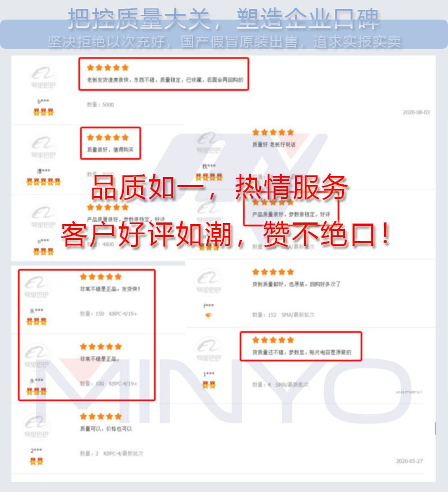Image resolution: width=448 pixels, height=492 pixels.
Task: Click the star rating above 质量好 老板好说话
Action: [273, 132]
